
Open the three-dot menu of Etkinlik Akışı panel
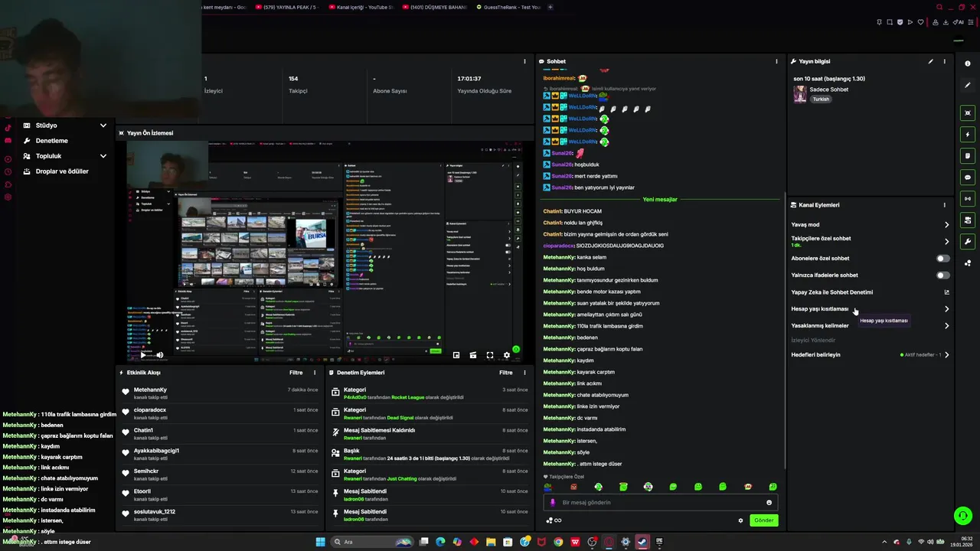pos(315,373)
